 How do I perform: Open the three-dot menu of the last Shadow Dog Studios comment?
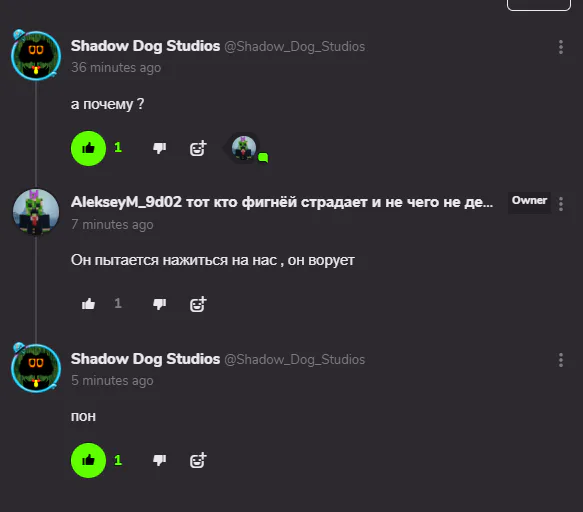pos(561,360)
